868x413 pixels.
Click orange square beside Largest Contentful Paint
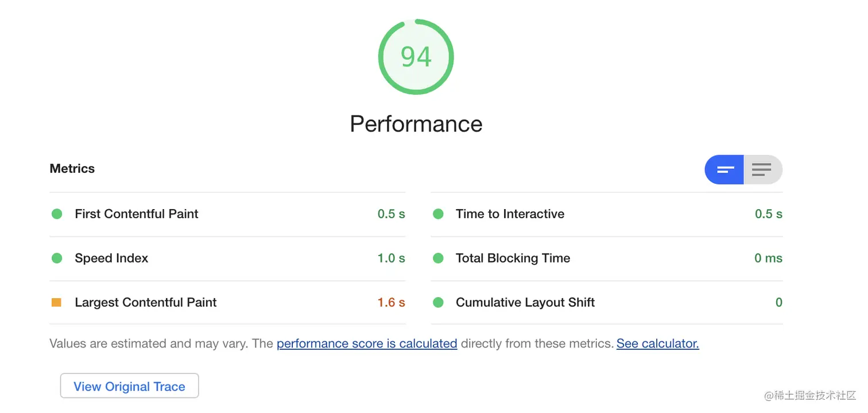point(56,302)
